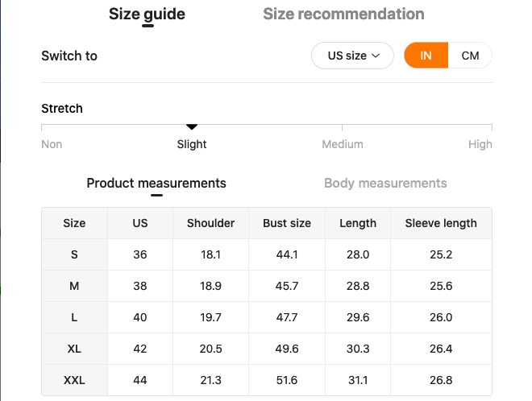This screenshot has width=532, height=401.
Task: Click the Length column header
Action: click(358, 223)
